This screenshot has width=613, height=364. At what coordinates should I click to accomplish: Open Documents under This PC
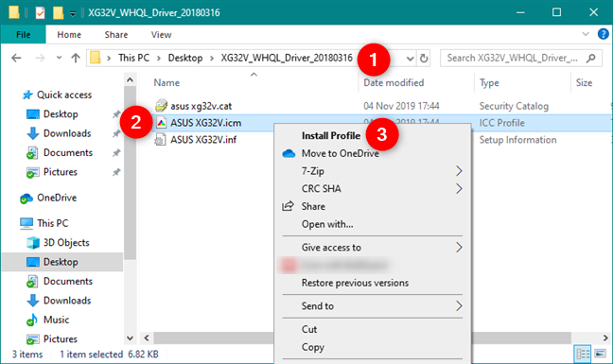point(68,281)
